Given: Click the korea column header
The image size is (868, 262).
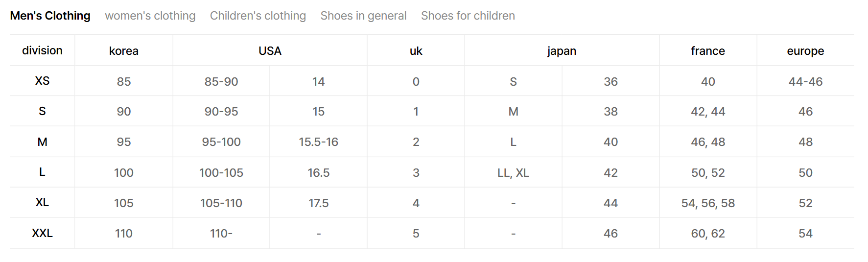Looking at the screenshot, I should [123, 51].
